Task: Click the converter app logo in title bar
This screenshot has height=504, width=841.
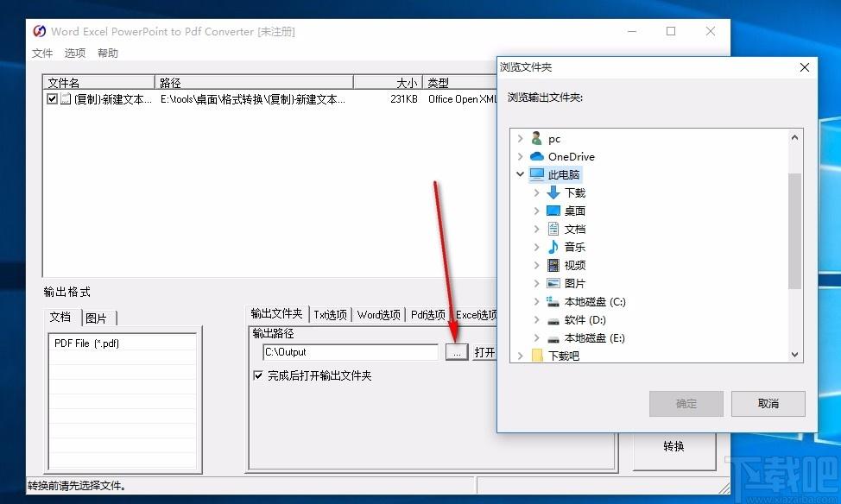Action: (x=39, y=31)
